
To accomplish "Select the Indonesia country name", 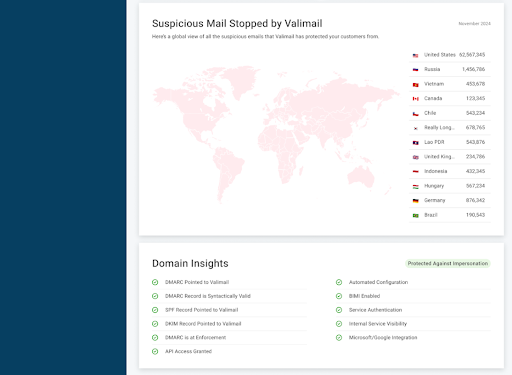I will pyautogui.click(x=436, y=171).
